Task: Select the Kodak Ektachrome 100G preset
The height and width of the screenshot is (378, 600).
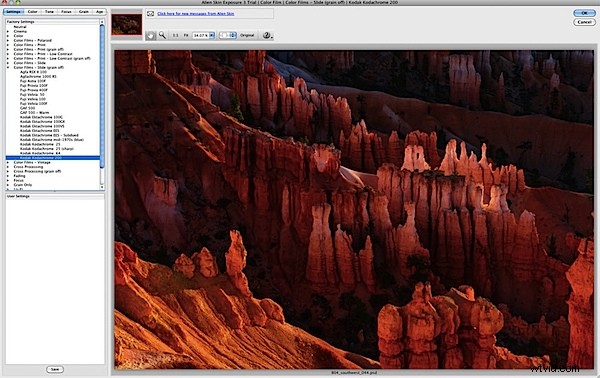Action: (41, 117)
